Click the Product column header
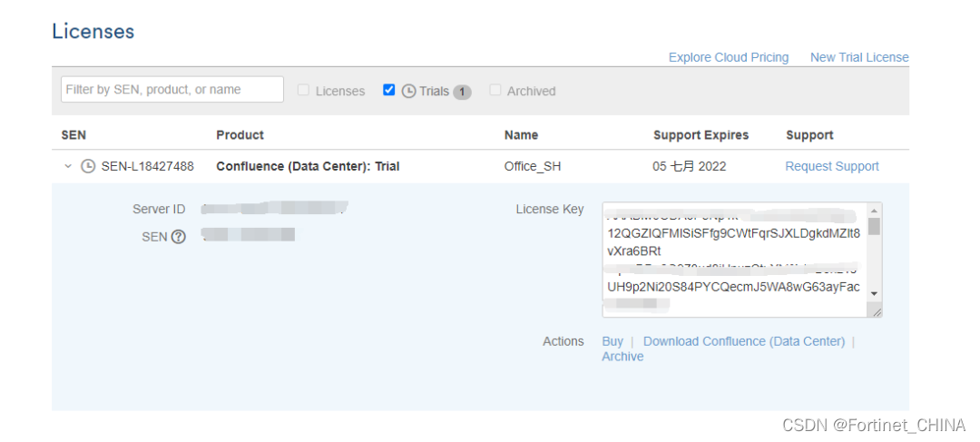 coord(240,135)
